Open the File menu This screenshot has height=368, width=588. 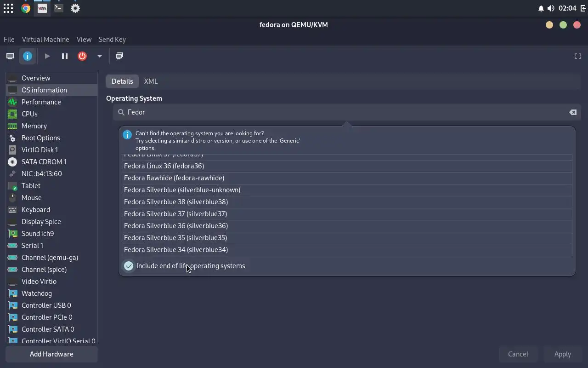[x=9, y=40]
